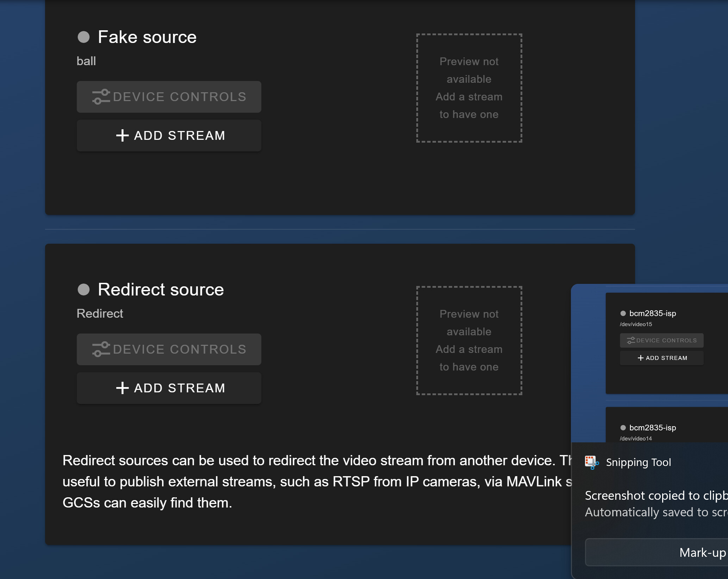Click the Redirect sources description paragraph
This screenshot has width=728, height=579.
coord(310,481)
